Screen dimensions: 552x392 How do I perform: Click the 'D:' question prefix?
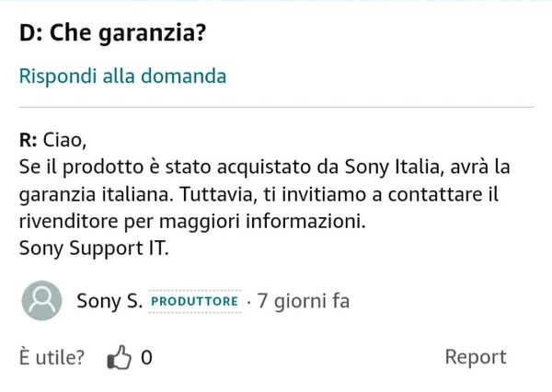tap(30, 33)
